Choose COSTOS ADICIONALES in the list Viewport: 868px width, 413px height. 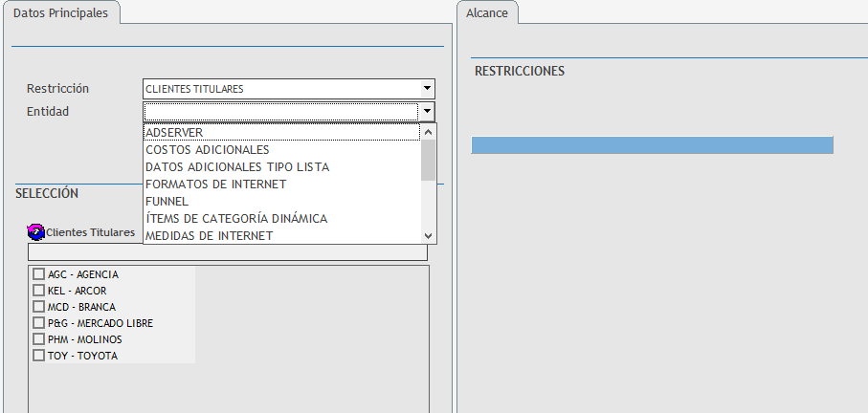tap(281, 150)
